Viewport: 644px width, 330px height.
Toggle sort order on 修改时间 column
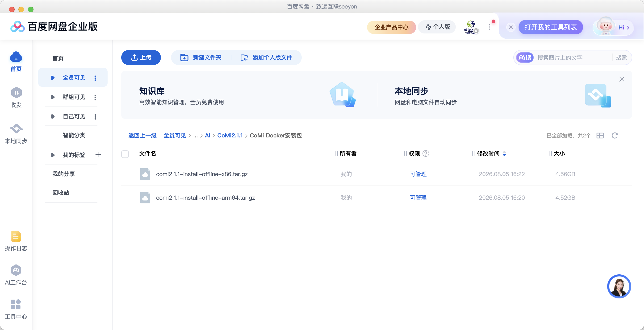(504, 154)
